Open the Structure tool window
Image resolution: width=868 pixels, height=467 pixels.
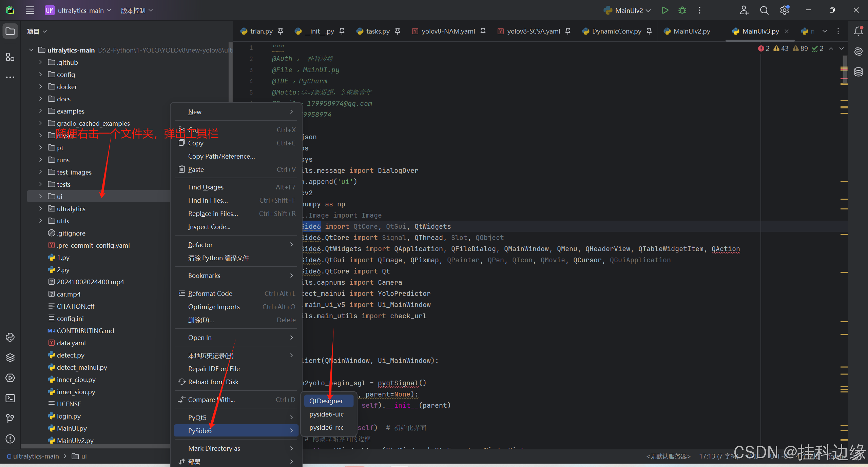pyautogui.click(x=10, y=57)
